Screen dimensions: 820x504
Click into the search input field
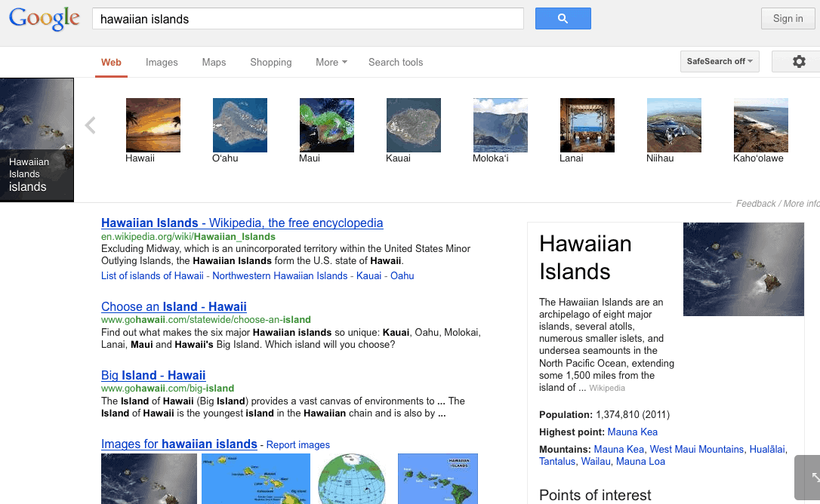click(308, 19)
